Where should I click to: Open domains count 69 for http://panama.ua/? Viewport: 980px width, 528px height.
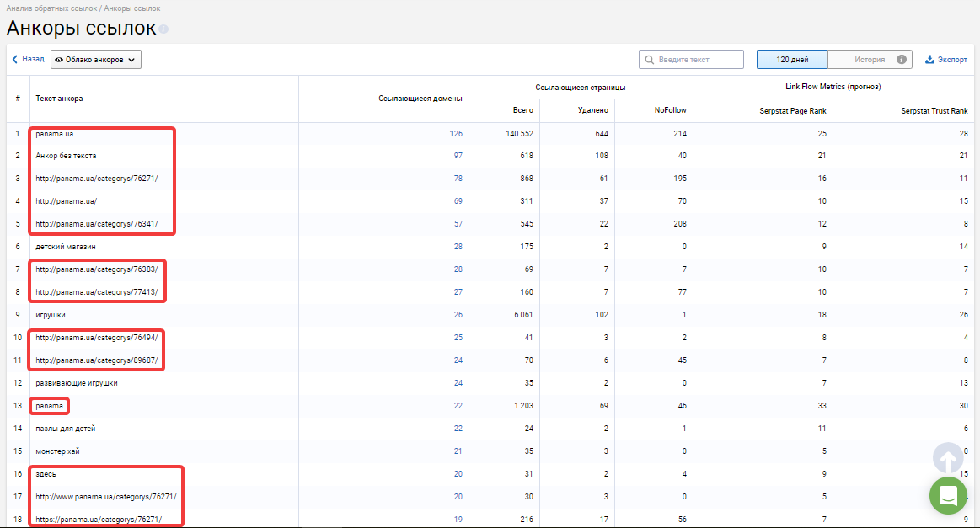click(x=458, y=201)
